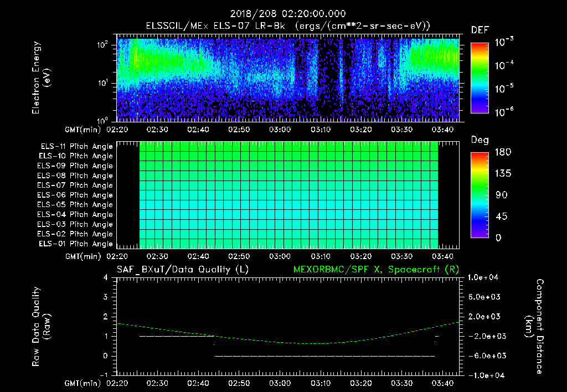Click the DEF color bar legend
The width and height of the screenshot is (567, 392).
point(480,78)
